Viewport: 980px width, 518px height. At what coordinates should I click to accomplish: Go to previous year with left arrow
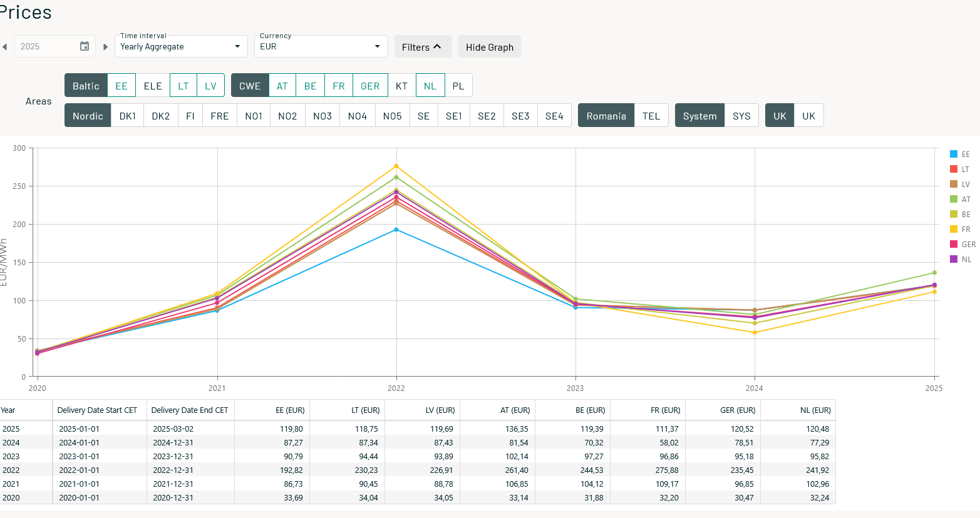pos(5,47)
